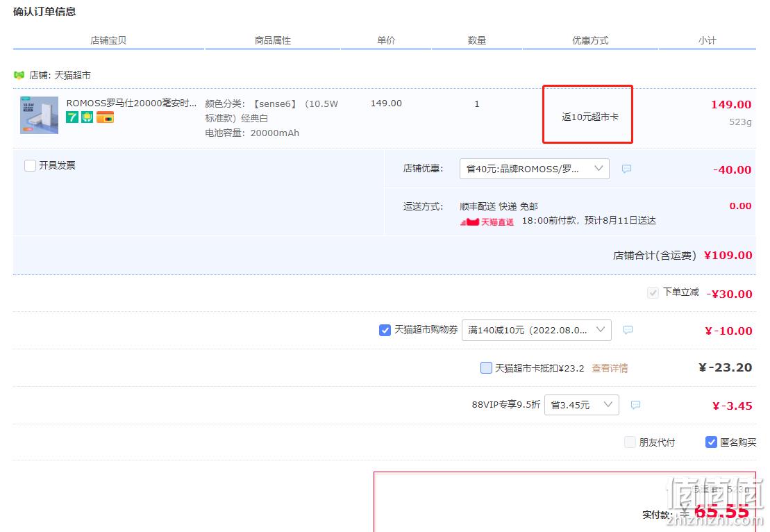Enable the 天猫超市卡抵扣 checkbox
Viewport: 770px width, 532px height.
coord(486,368)
